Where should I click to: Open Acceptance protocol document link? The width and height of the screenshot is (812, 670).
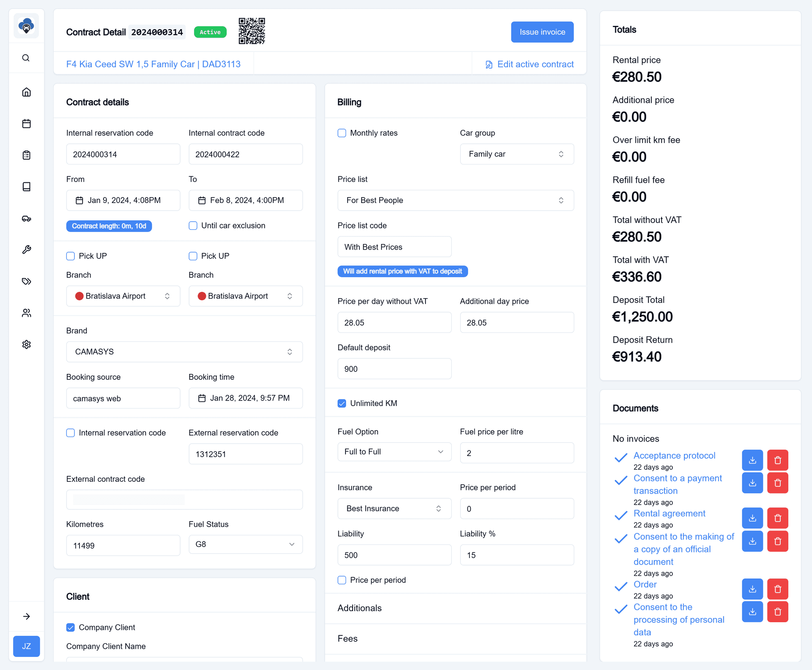(674, 456)
